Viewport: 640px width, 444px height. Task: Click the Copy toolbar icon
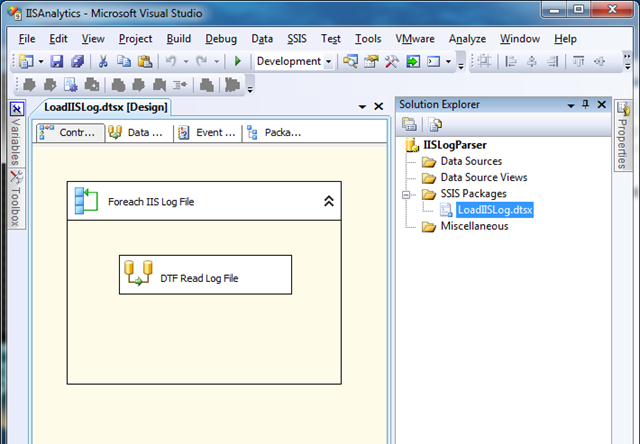(x=124, y=62)
